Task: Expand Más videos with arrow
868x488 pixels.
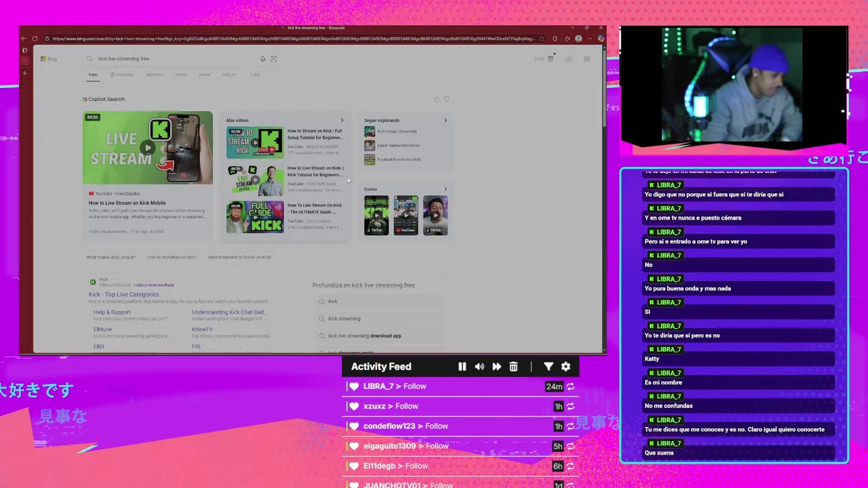Action: [x=342, y=121]
